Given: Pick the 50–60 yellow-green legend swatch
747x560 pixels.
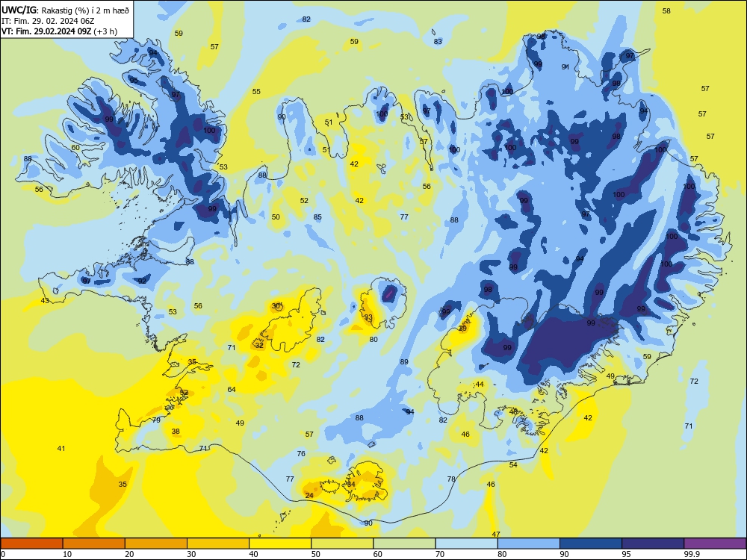Looking at the screenshot, I should (x=342, y=544).
